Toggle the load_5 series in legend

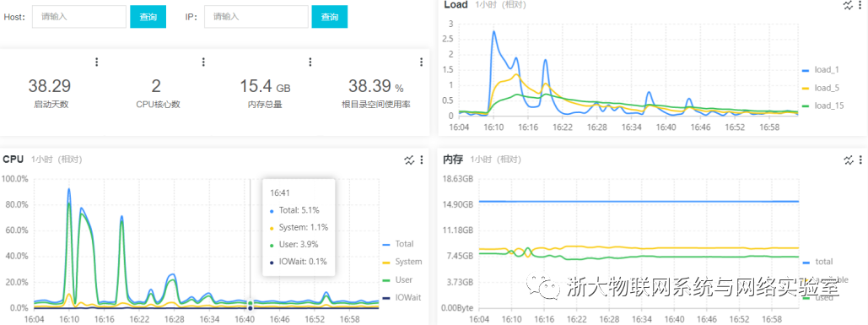point(821,88)
